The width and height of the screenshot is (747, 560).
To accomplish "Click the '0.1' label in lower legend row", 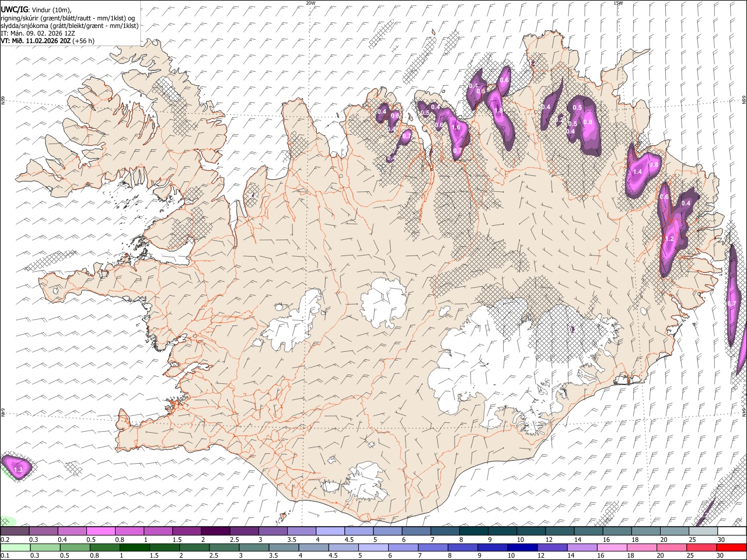I will click(5, 555).
